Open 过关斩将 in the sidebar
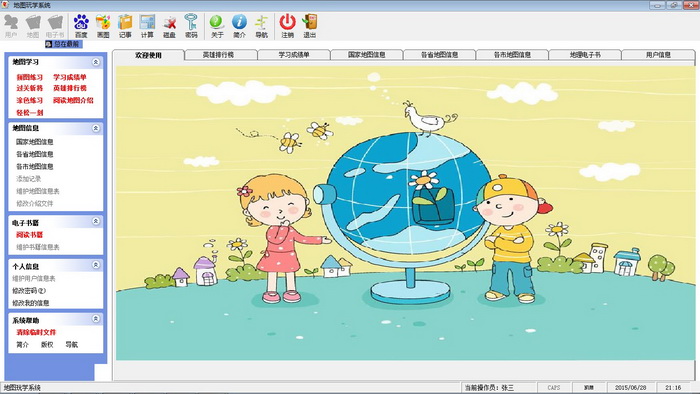 [x=29, y=88]
